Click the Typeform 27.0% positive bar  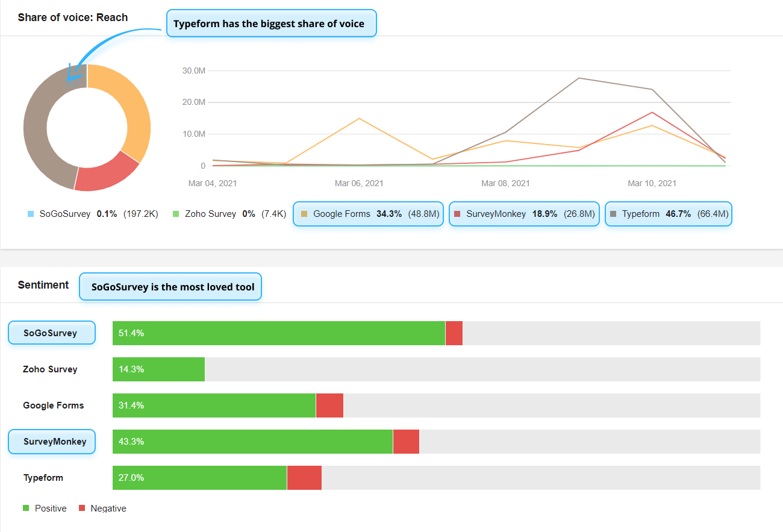199,478
